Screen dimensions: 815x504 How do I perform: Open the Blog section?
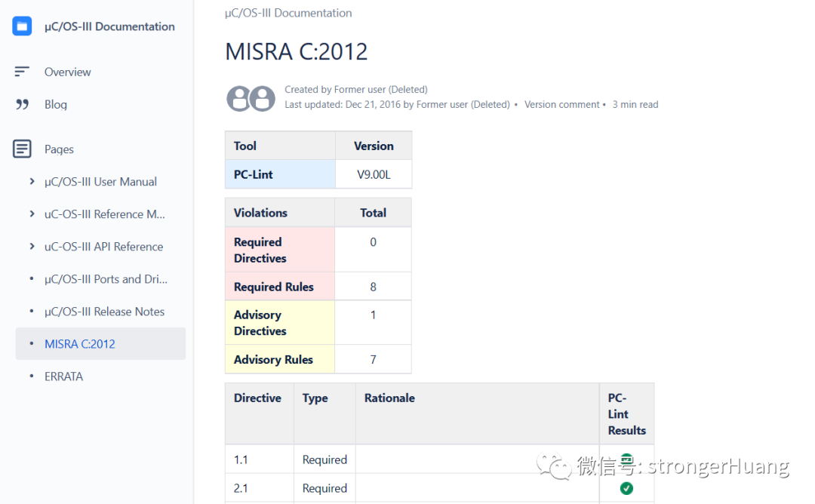(55, 104)
